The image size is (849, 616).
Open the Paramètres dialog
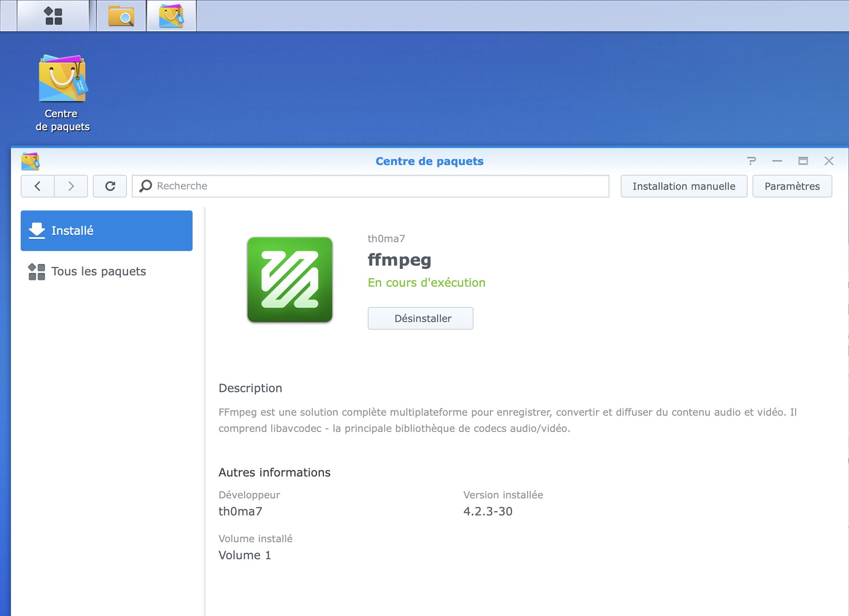coord(792,186)
